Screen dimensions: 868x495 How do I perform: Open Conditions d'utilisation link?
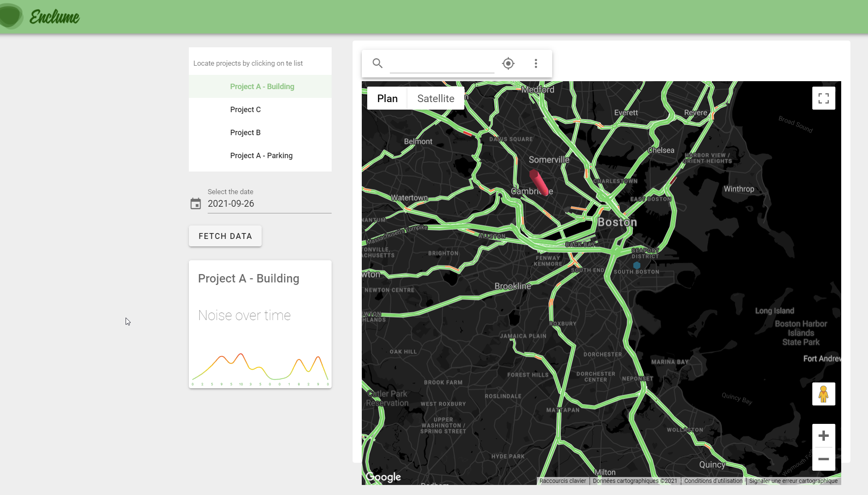pyautogui.click(x=713, y=481)
